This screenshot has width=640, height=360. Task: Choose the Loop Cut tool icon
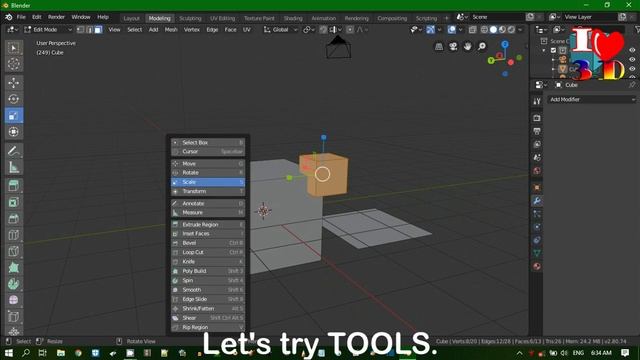pyautogui.click(x=13, y=235)
